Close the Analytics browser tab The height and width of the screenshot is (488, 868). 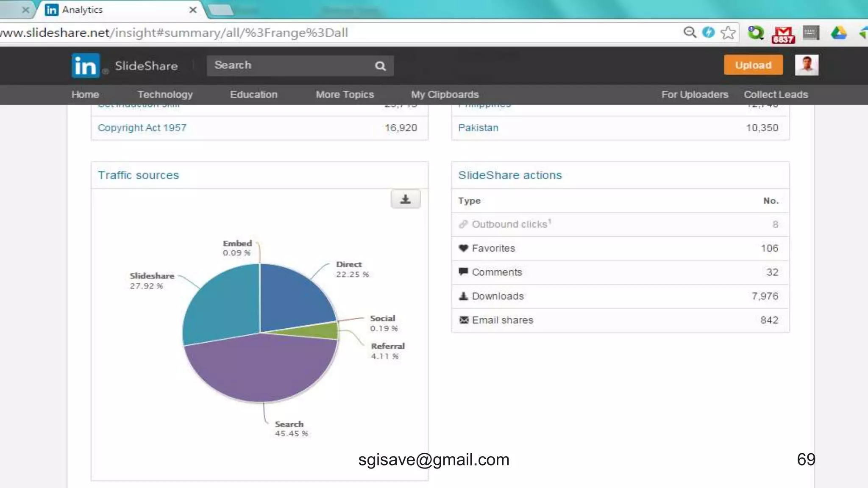coord(193,10)
